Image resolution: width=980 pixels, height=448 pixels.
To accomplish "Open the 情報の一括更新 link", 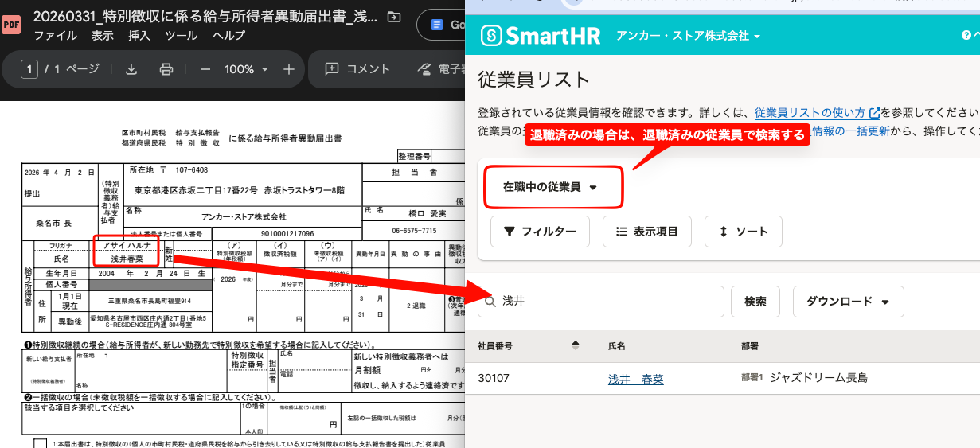I will [852, 131].
